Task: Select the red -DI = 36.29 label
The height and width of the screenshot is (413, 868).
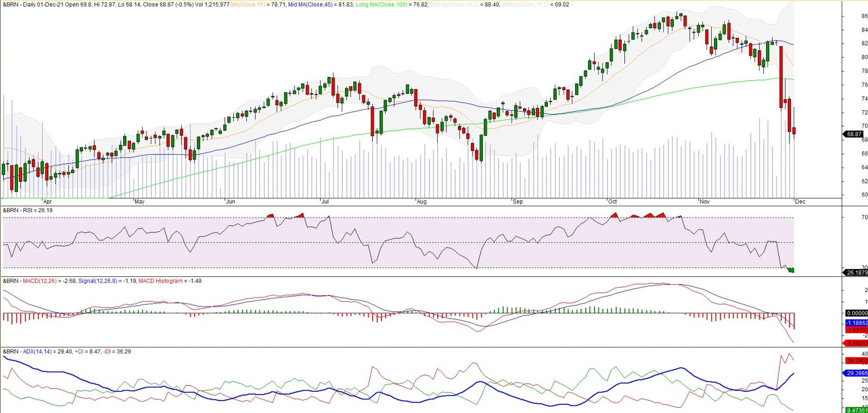Action: point(117,352)
